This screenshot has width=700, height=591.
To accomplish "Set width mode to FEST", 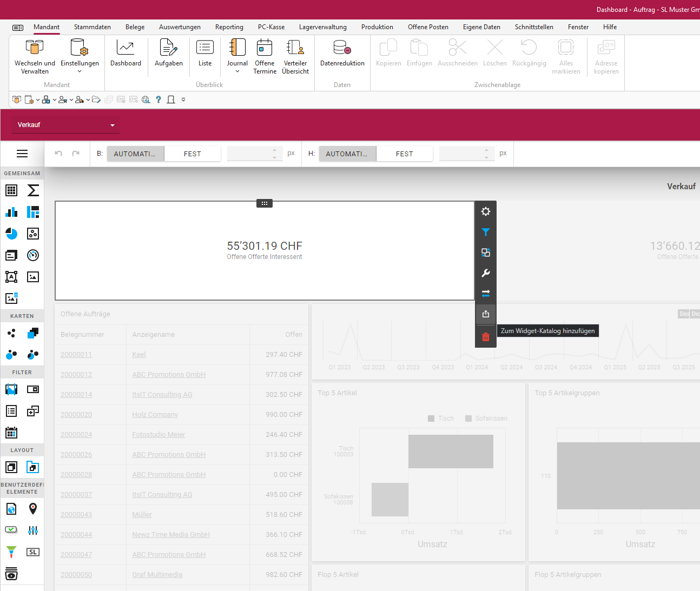I will point(192,154).
